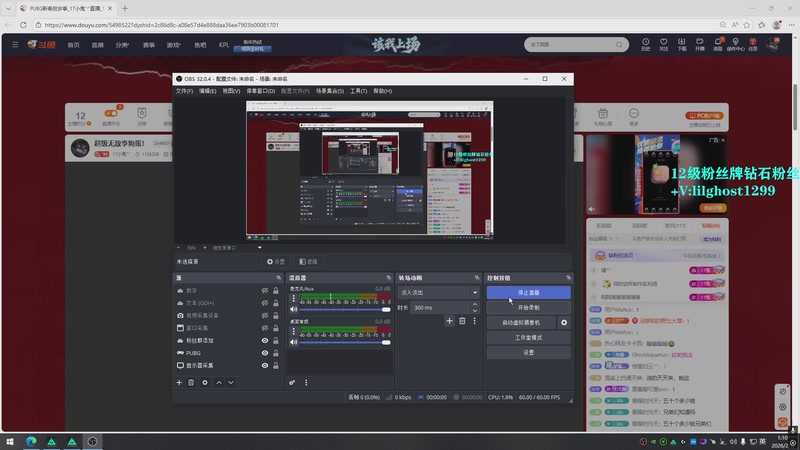Open mixer panel three-dot menu
Screen dimensions: 800x450
[x=306, y=383]
